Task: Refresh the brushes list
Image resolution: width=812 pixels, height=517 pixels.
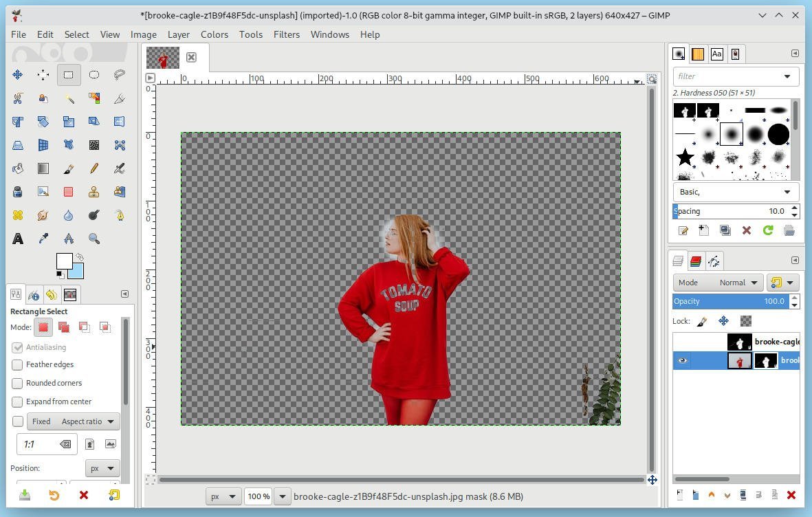Action: point(768,230)
